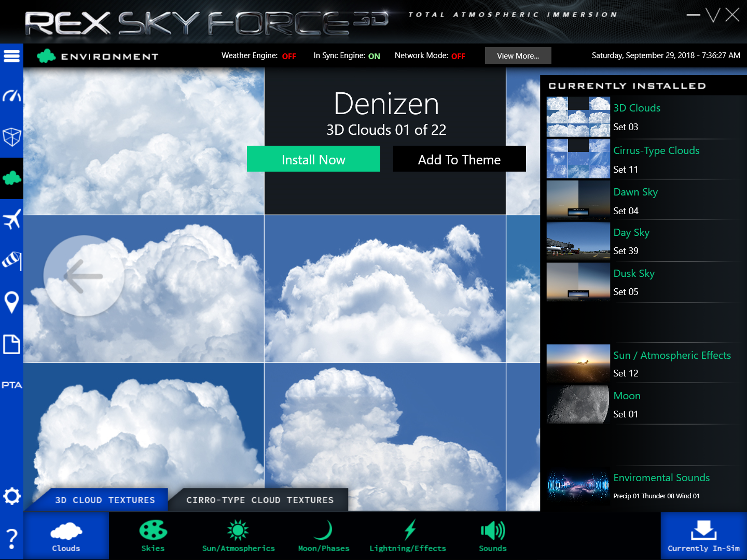Screen dimensions: 747x560
Task: Click the Enviromental Sounds label
Action: (661, 478)
